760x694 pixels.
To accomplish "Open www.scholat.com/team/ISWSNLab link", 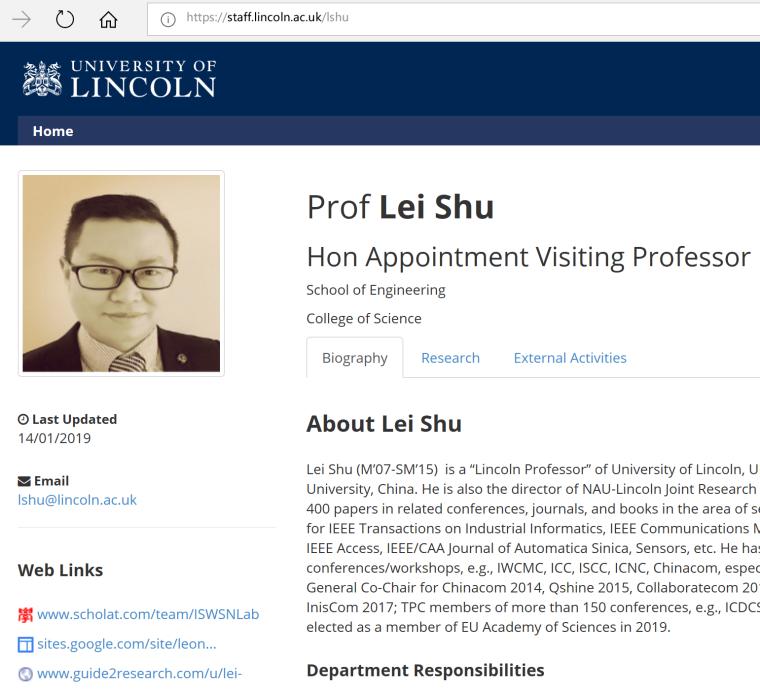I will click(x=148, y=614).
